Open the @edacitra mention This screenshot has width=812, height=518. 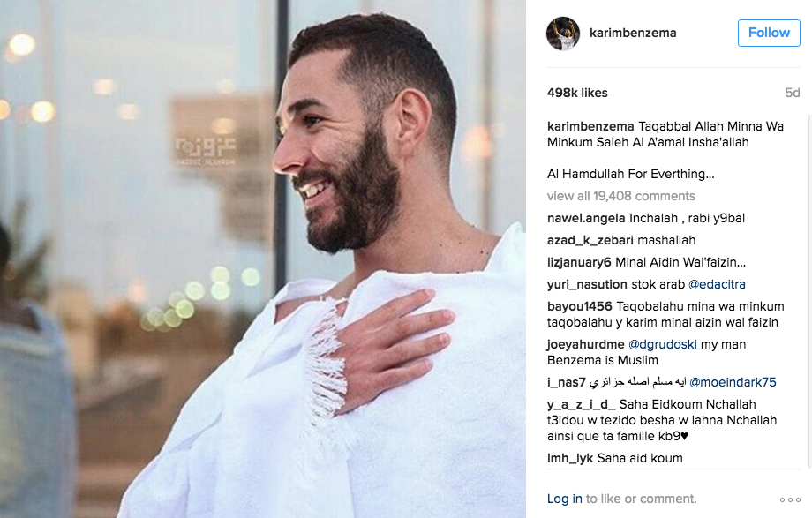(717, 284)
